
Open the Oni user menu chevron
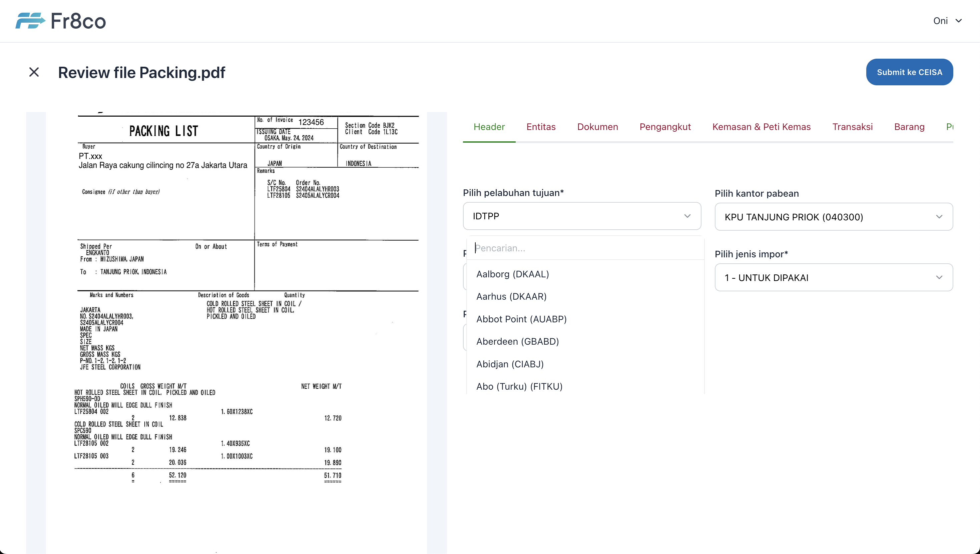[959, 21]
